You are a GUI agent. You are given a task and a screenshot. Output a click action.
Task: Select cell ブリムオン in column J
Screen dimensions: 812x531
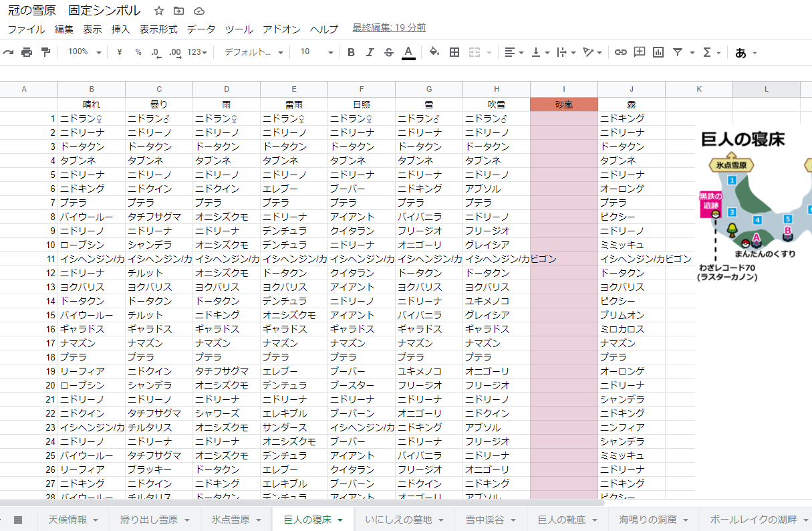click(632, 315)
